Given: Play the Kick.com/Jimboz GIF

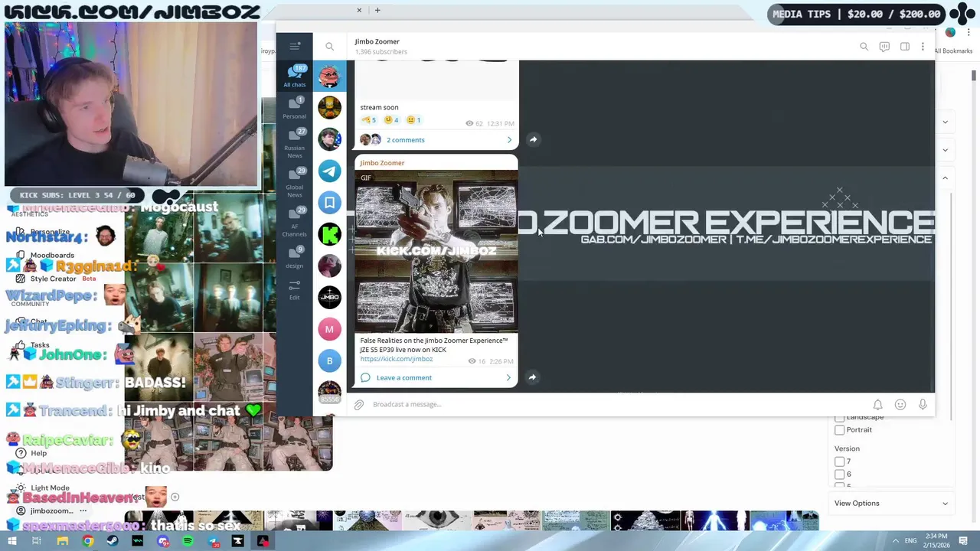Looking at the screenshot, I should [x=436, y=251].
